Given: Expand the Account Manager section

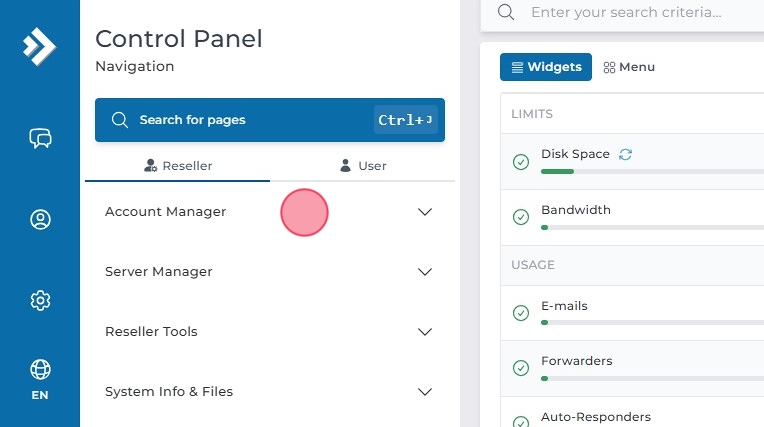Looking at the screenshot, I should [424, 212].
